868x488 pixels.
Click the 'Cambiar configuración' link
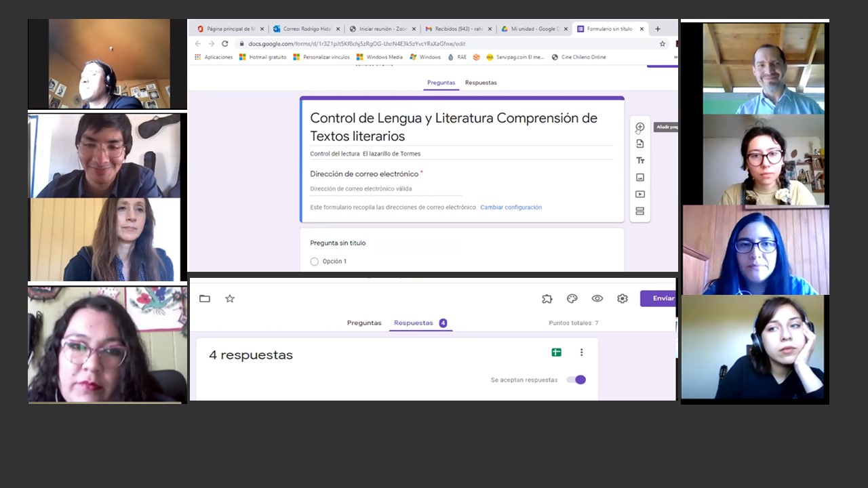click(x=511, y=207)
